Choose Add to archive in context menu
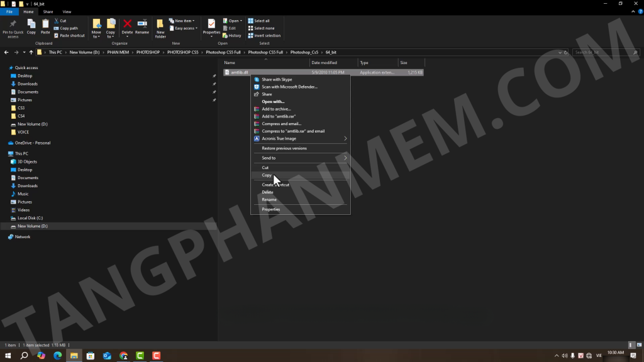Viewport: 644px width, 362px height. point(276,109)
